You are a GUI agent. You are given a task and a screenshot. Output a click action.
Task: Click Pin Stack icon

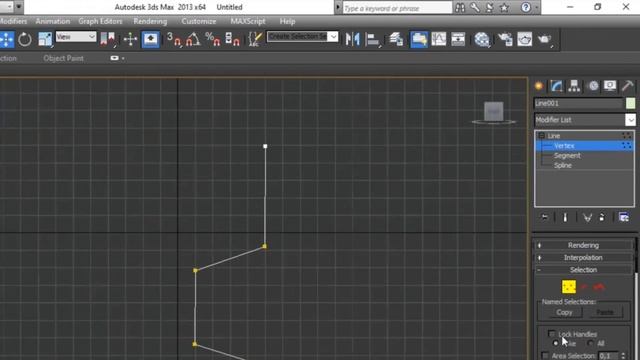(x=544, y=218)
